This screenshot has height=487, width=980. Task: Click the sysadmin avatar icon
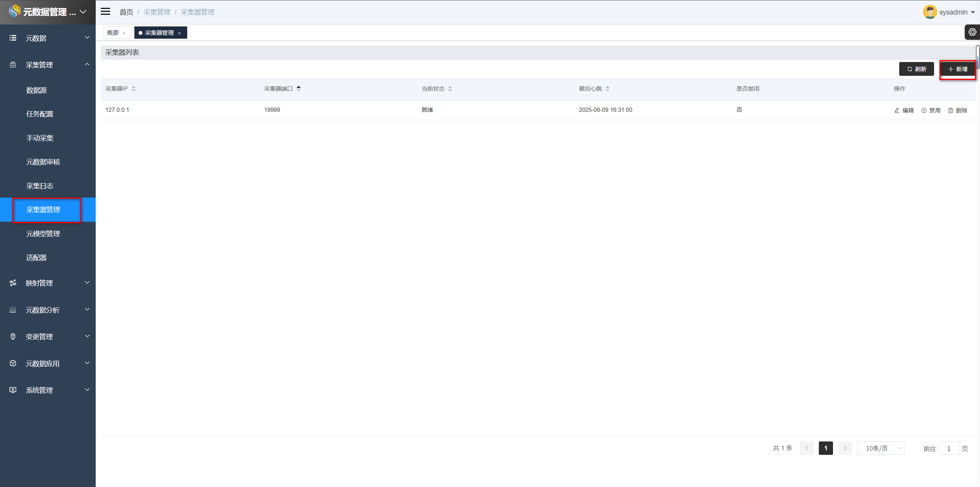(929, 12)
